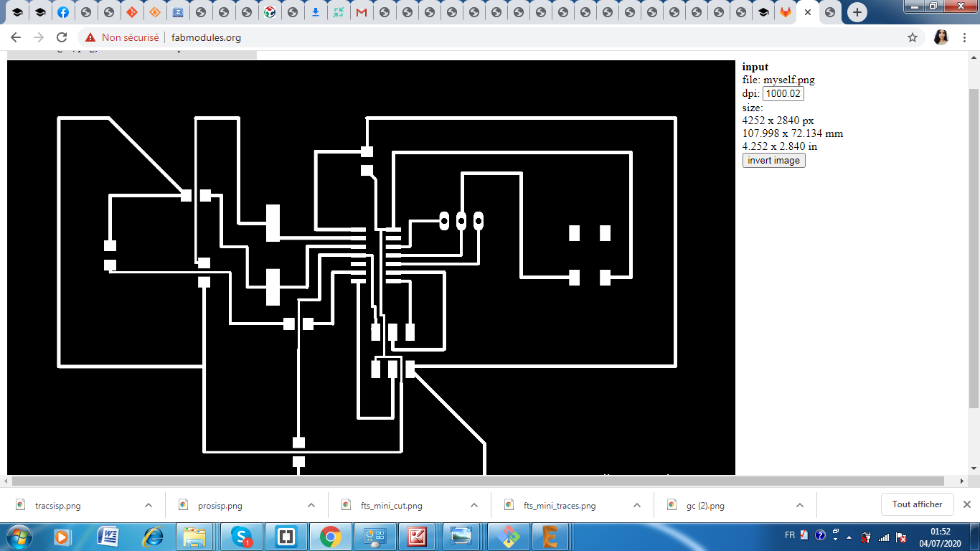Open Microsoft Word from the taskbar

coord(108,537)
